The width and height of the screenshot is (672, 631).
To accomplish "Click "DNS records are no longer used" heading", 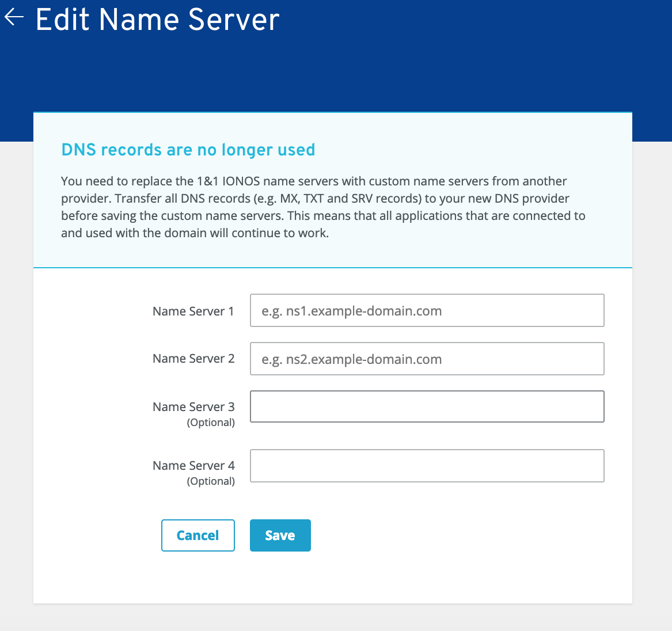I will (x=188, y=150).
